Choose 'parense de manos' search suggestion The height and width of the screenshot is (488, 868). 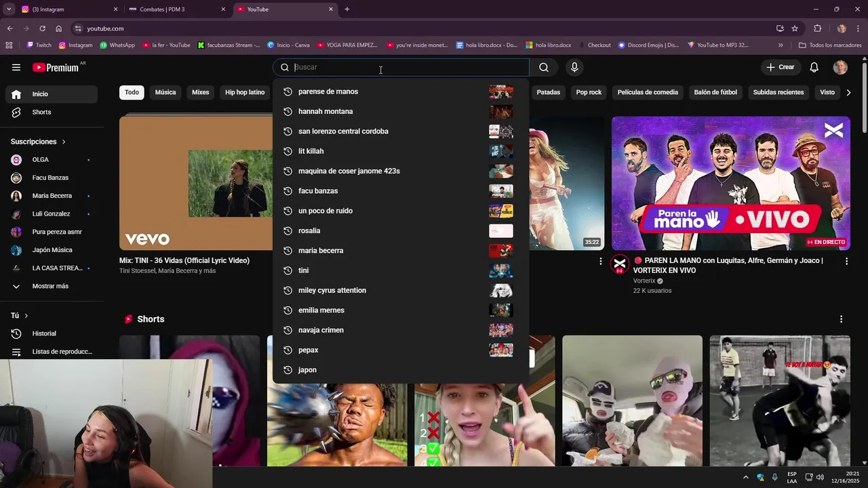[401, 91]
